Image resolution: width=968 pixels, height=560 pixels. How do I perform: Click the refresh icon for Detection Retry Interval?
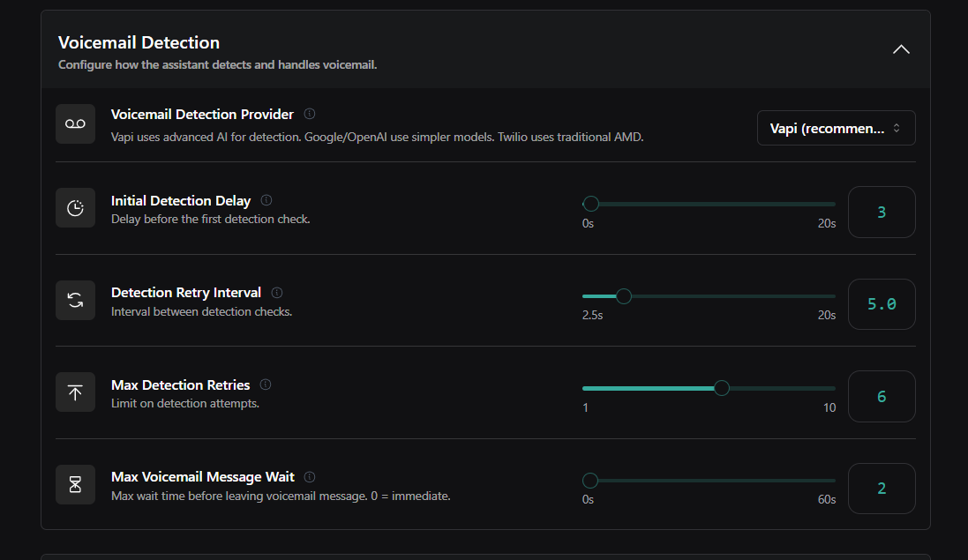(x=75, y=300)
